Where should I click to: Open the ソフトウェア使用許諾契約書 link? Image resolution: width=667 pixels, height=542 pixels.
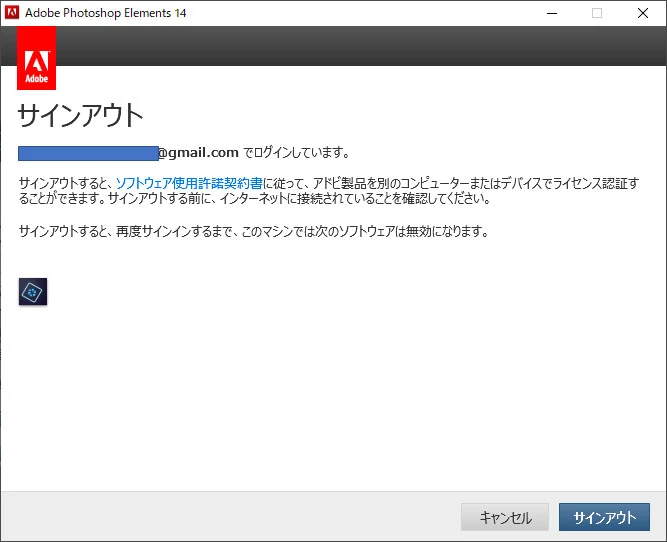(189, 183)
